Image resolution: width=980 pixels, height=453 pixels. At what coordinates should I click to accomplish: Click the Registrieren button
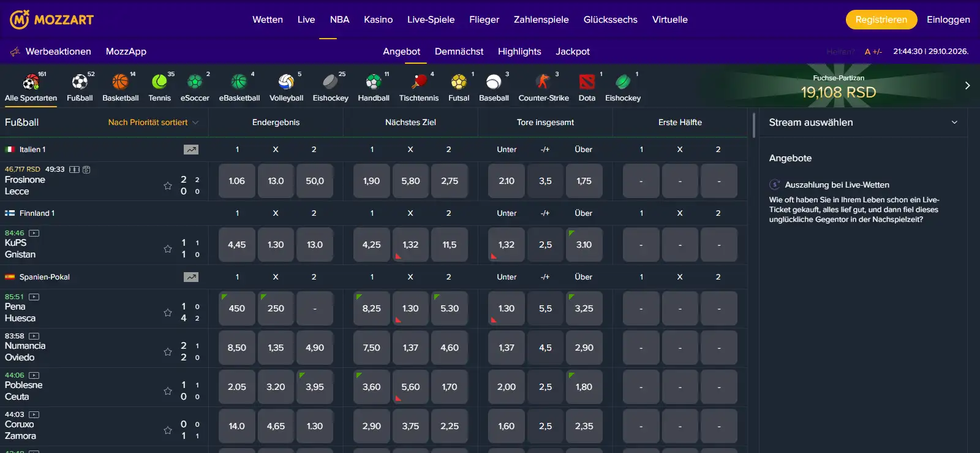pyautogui.click(x=881, y=20)
